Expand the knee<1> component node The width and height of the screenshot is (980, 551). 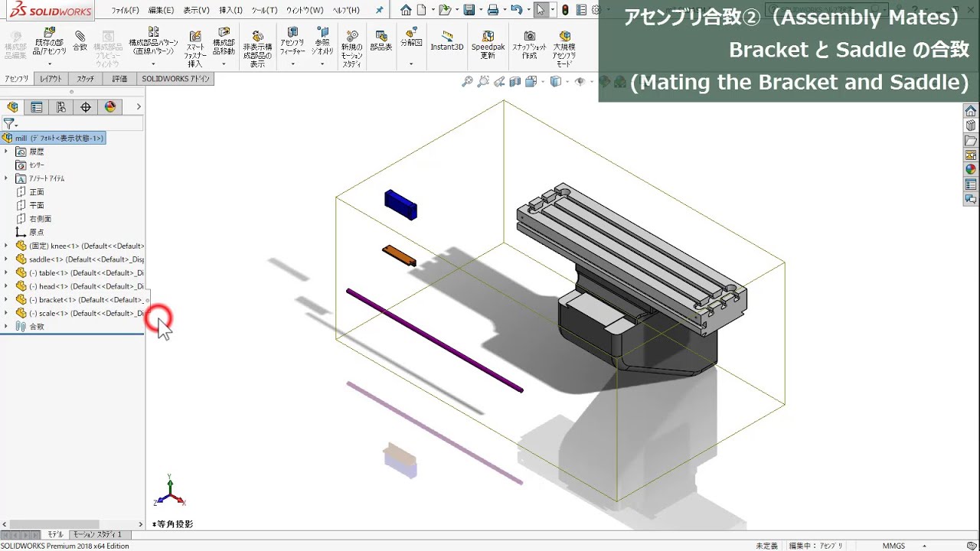6,246
